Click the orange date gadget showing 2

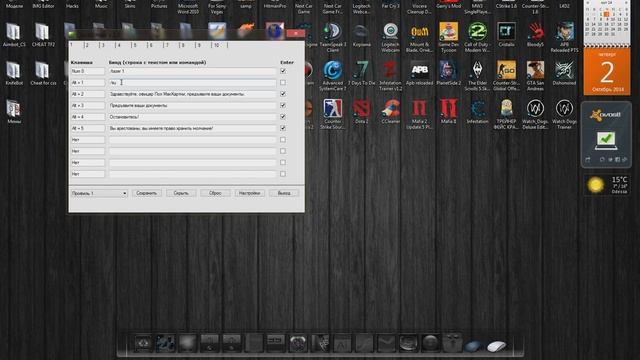[x=607, y=72]
